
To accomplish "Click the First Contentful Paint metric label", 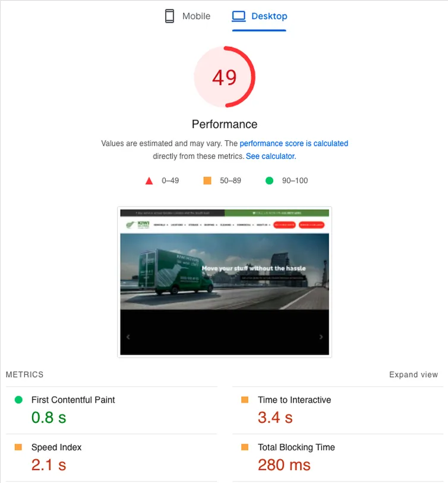I will tap(73, 400).
